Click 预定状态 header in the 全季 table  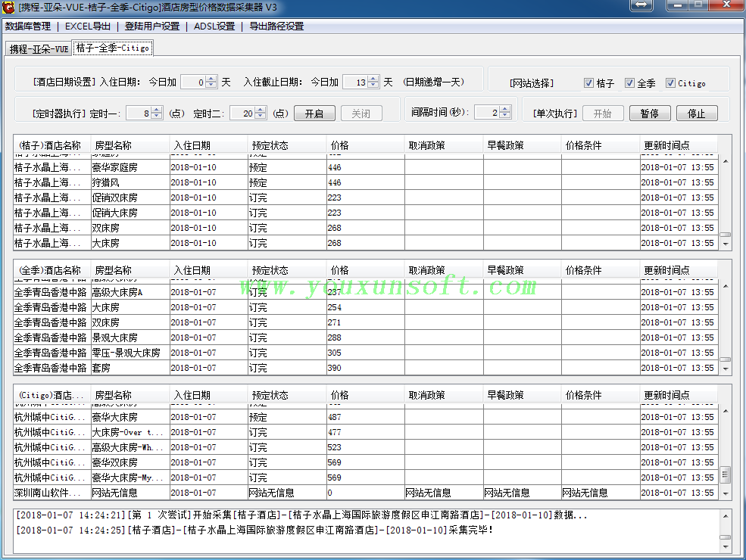coord(287,270)
